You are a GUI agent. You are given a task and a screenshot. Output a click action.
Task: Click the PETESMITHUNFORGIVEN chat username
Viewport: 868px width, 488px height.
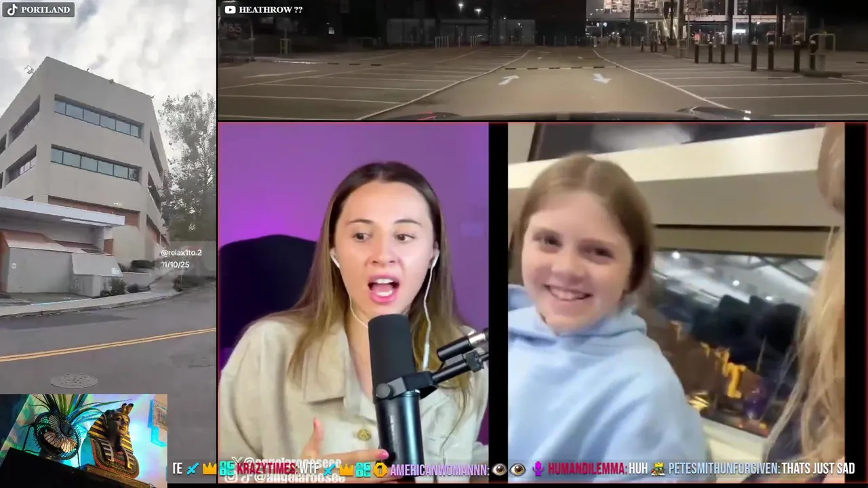(x=723, y=469)
